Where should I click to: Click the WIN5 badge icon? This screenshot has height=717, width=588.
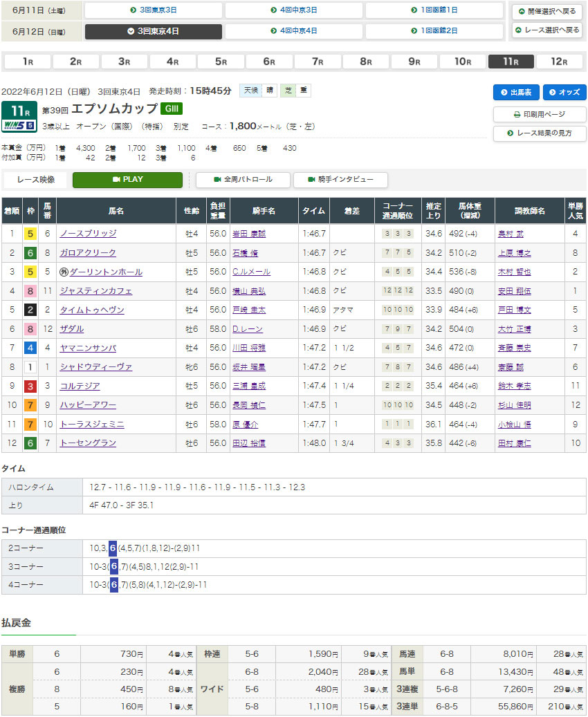[x=19, y=125]
